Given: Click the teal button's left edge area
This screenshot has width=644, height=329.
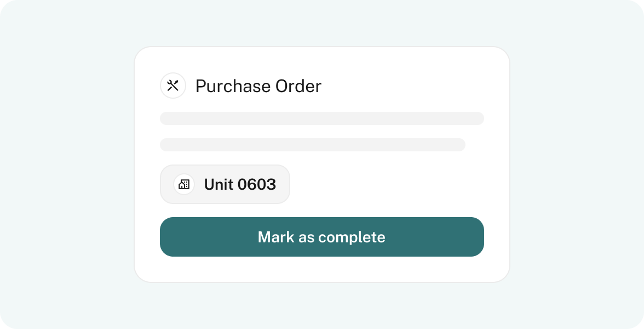Looking at the screenshot, I should 173,237.
